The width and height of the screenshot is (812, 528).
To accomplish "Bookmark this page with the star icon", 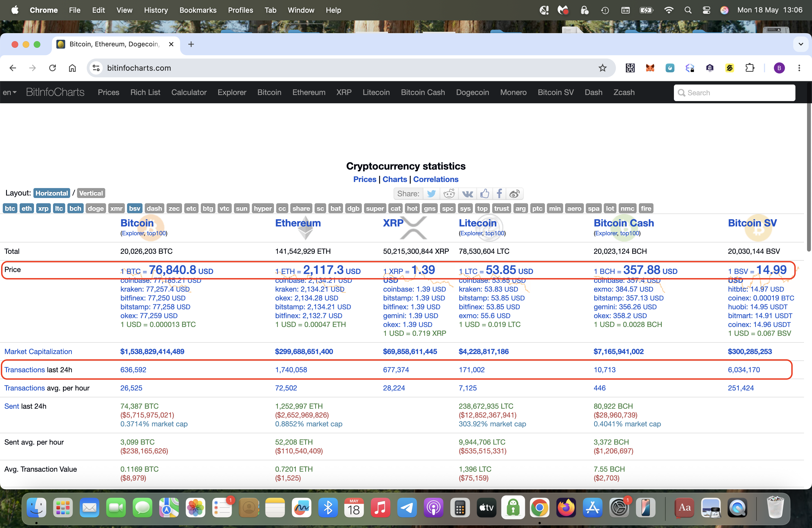I will tap(603, 68).
